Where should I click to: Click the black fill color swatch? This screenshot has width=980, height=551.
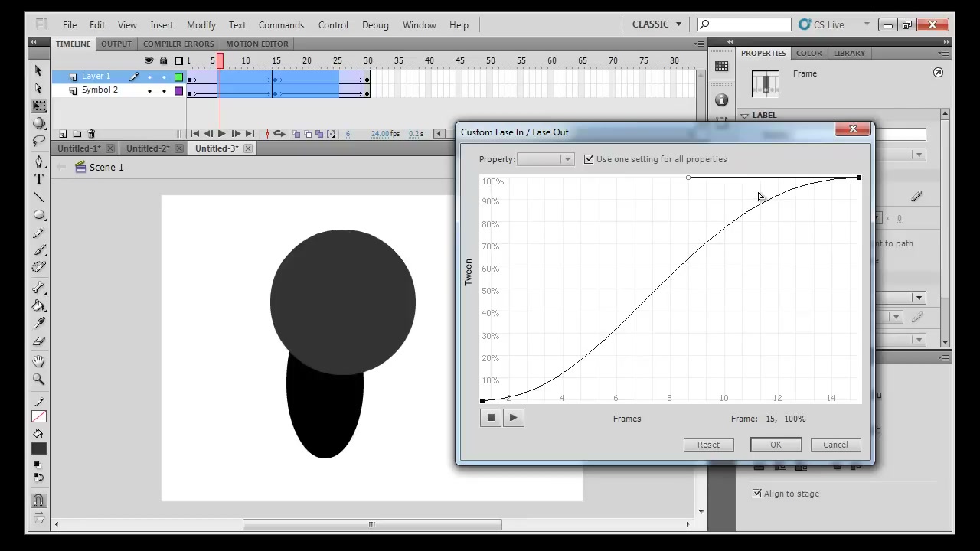(39, 449)
